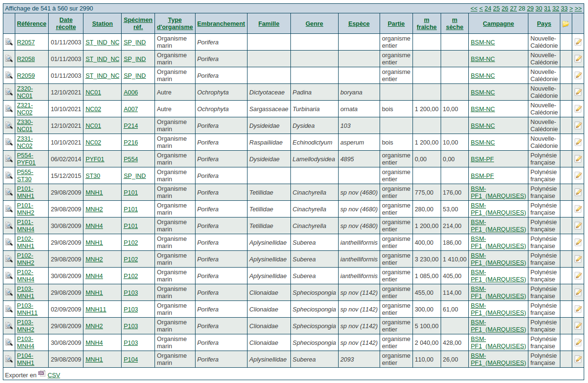Open magnifier icon for P102-MNH2 row
Screen dimensions: 588x383
(x=9, y=259)
